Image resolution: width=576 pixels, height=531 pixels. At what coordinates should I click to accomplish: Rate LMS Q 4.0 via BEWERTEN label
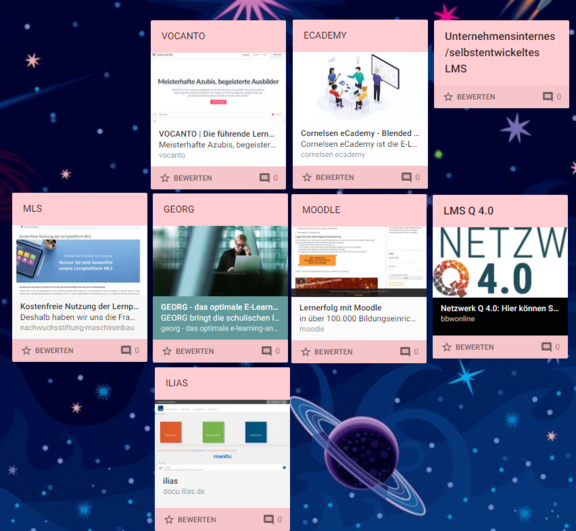coord(475,347)
